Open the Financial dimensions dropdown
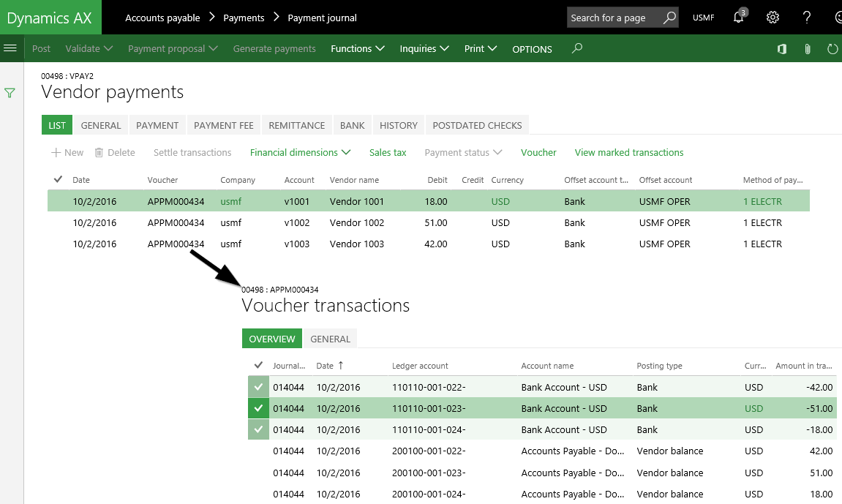Screen dimensions: 842x504 (300, 153)
